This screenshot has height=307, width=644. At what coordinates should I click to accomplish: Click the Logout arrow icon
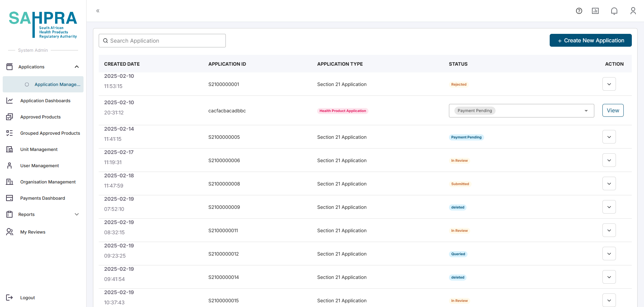9,298
